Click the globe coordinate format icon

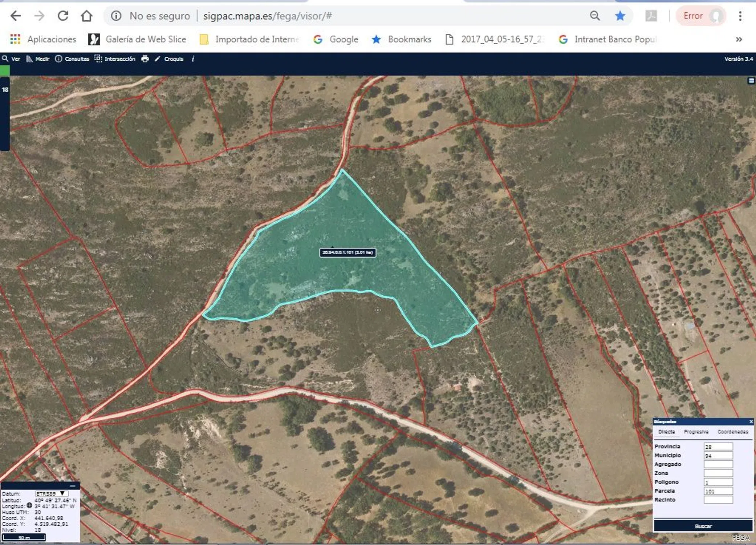click(x=29, y=505)
